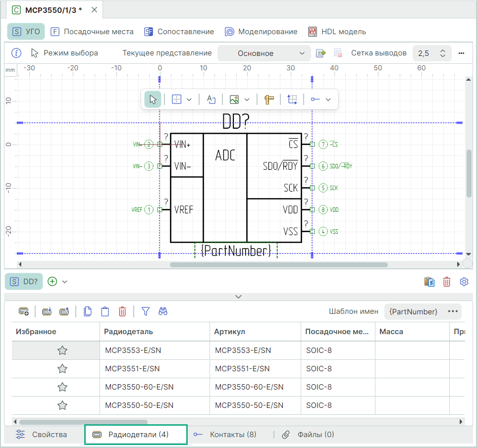Click the info icon beside selection mode

16,53
